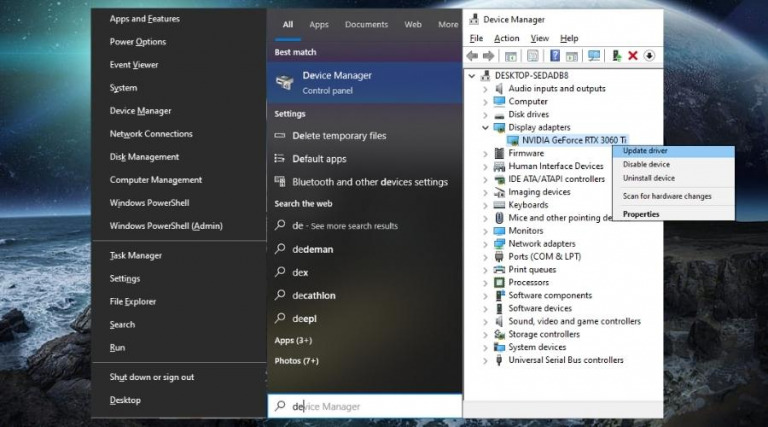Click the scan for hardware changes monitor icon

tap(594, 56)
